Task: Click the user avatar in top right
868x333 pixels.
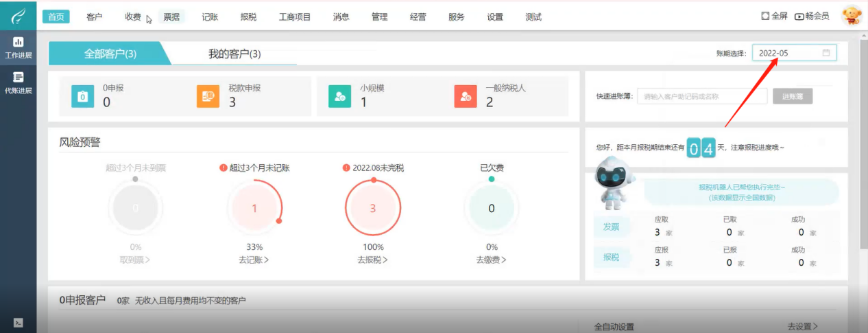Action: 851,16
